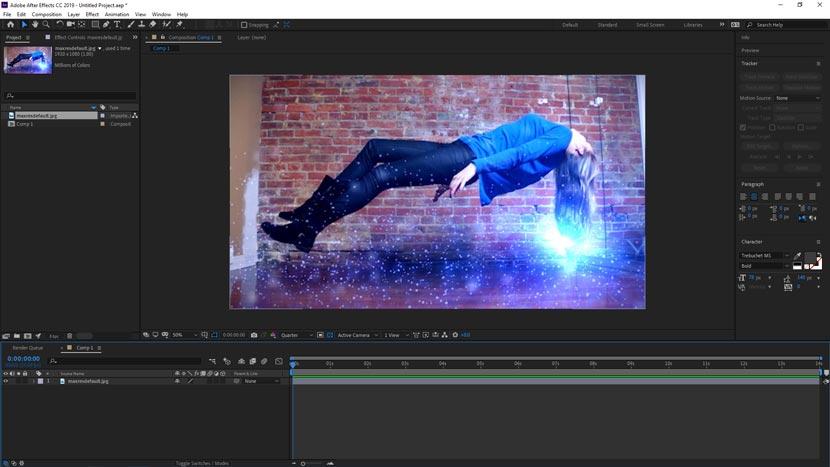This screenshot has width=830, height=467.
Task: Switch to the Render Queue tab
Action: pyautogui.click(x=28, y=348)
